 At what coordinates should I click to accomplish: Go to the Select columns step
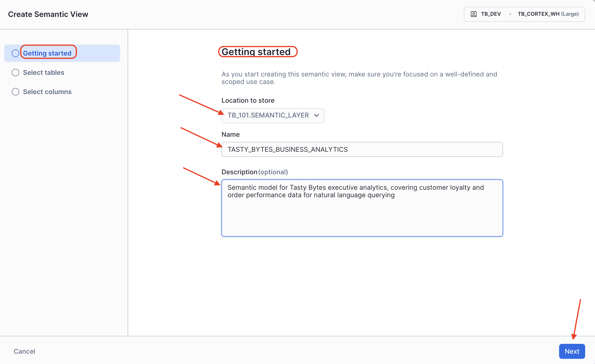[x=47, y=92]
